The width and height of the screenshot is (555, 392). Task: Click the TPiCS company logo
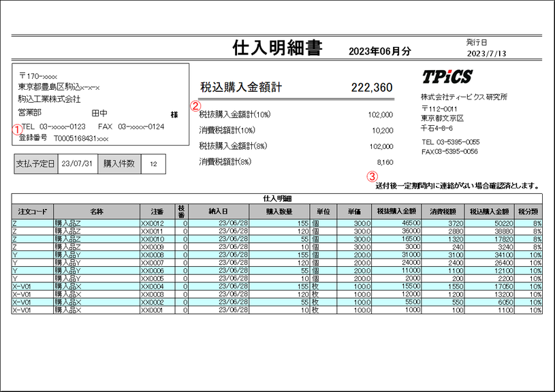click(x=447, y=76)
